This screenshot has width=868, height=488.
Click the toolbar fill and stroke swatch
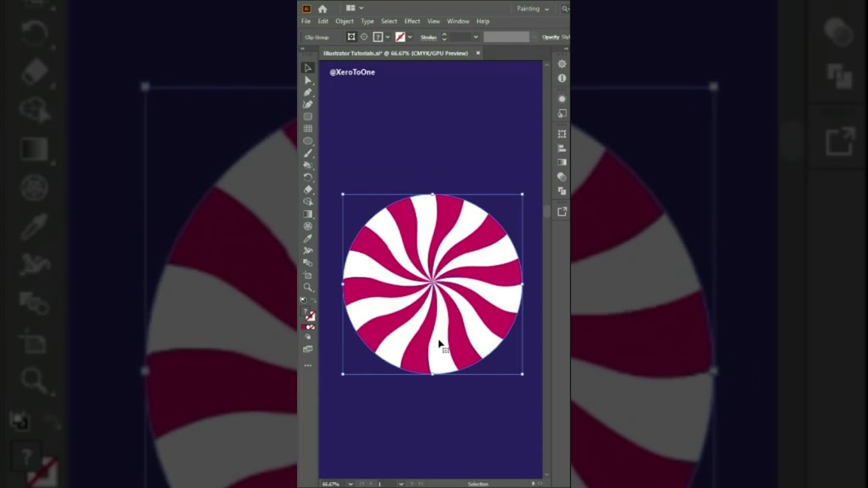pyautogui.click(x=308, y=314)
